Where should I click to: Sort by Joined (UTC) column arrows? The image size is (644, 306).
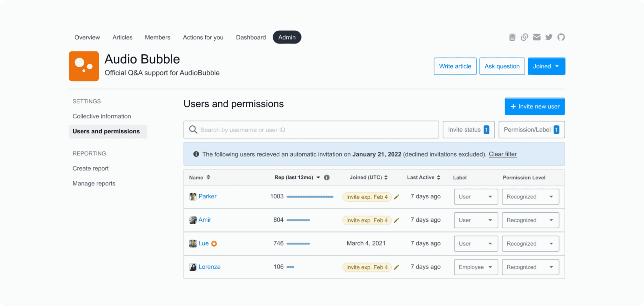(386, 177)
